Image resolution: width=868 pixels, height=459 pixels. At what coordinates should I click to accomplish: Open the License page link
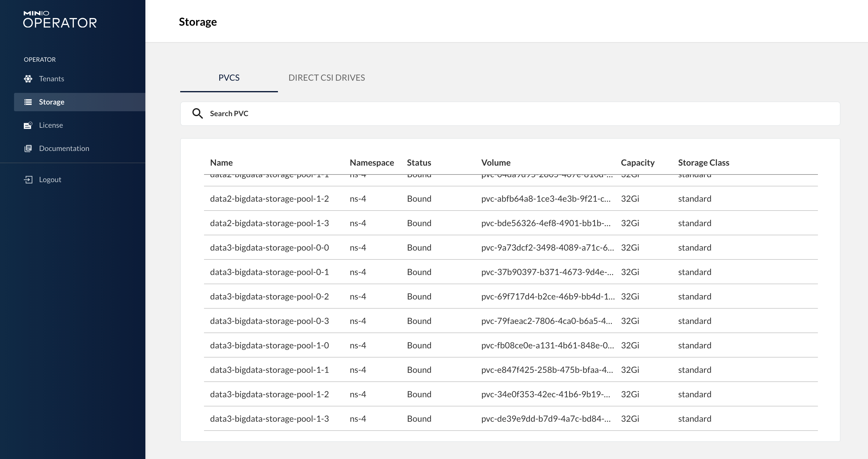[x=51, y=125]
